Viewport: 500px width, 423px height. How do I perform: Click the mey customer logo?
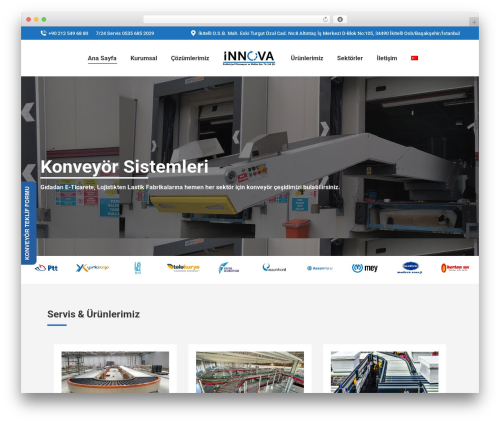(x=365, y=268)
